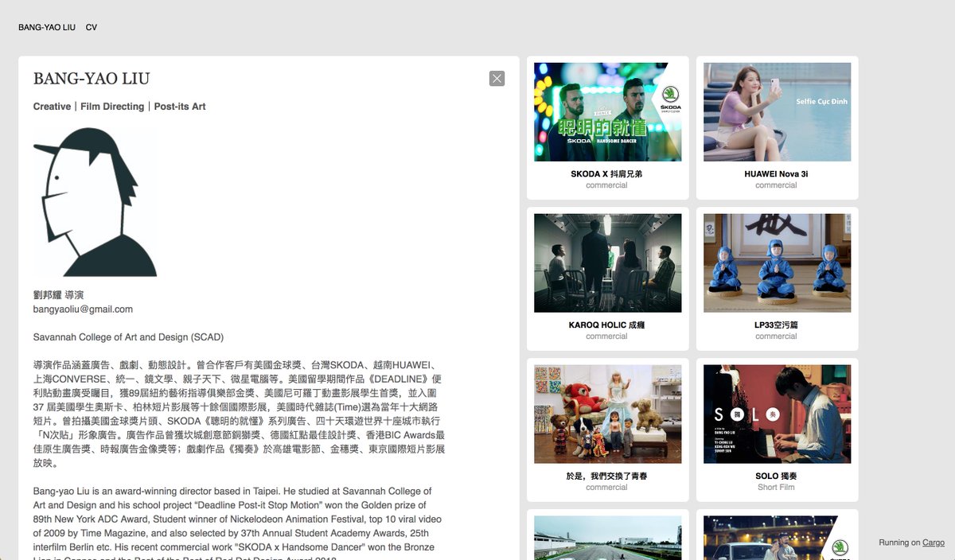Open BANG-YAO LIU nav link
955x560 pixels.
click(x=47, y=28)
